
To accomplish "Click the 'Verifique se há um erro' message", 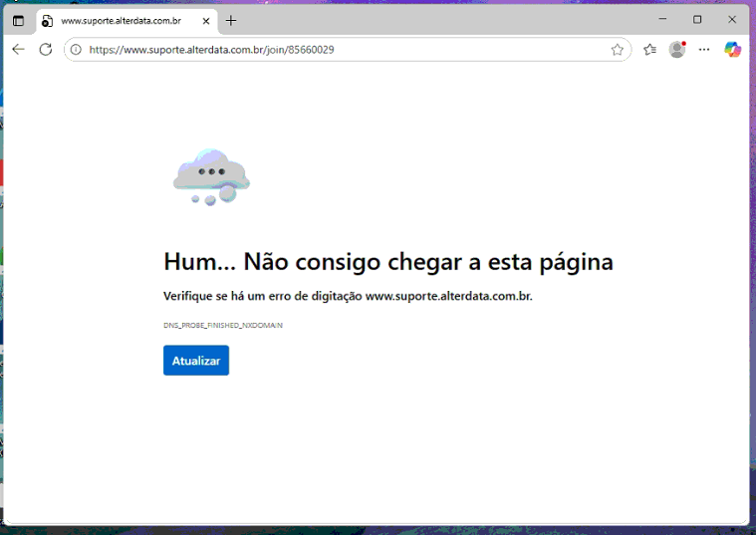I will click(x=348, y=296).
